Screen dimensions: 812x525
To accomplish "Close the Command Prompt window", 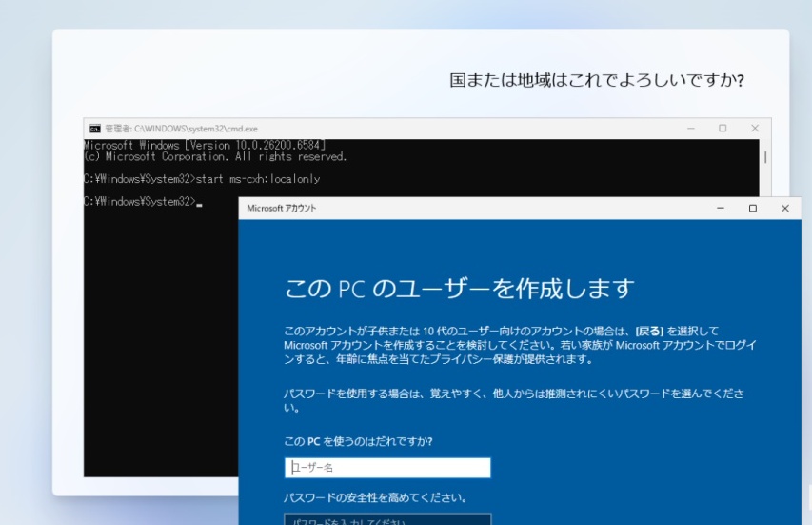I will click(x=755, y=129).
